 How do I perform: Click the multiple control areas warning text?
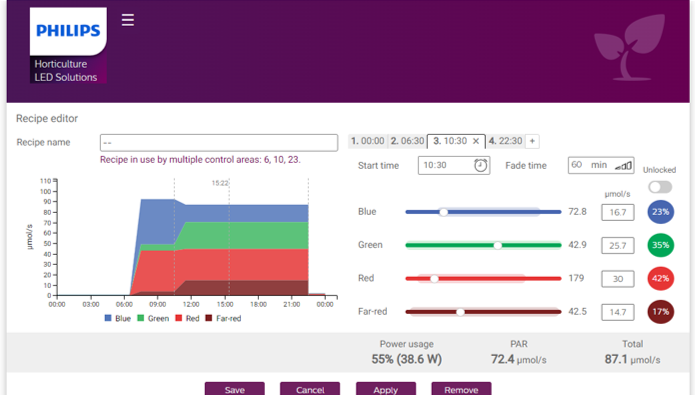[x=200, y=160]
